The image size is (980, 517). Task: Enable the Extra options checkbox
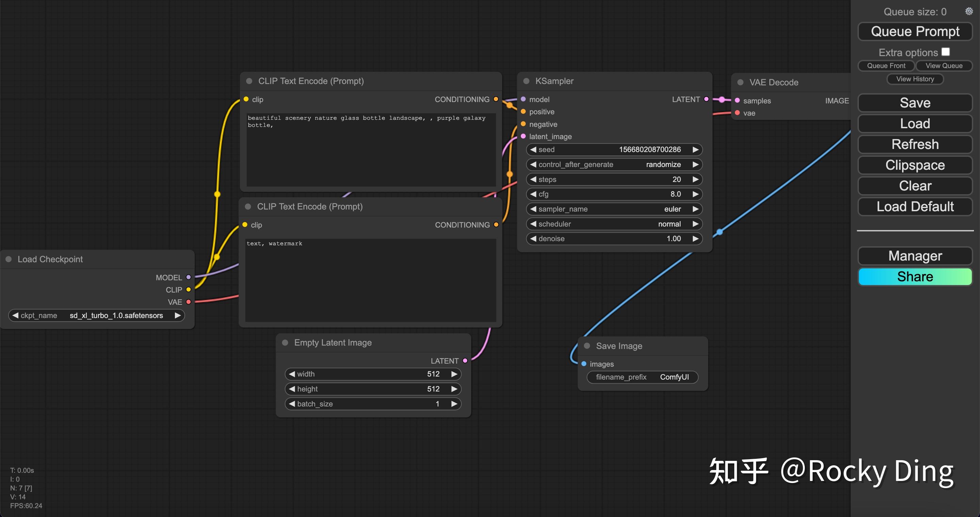point(945,52)
